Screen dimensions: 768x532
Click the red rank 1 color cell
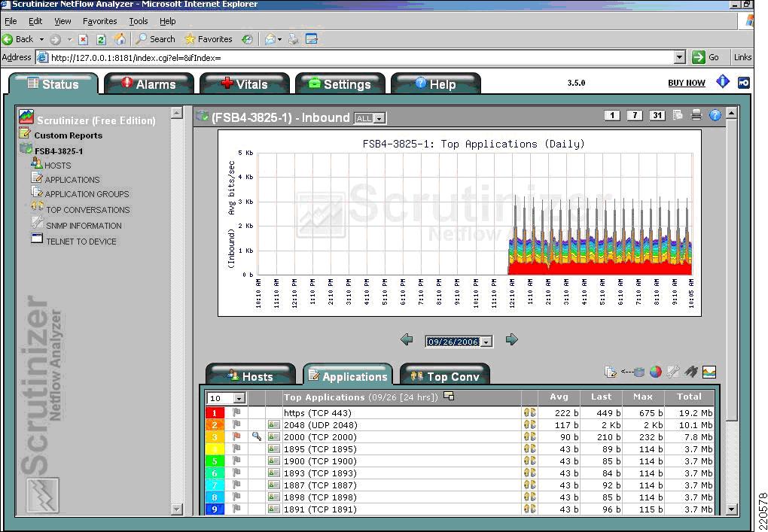point(215,412)
